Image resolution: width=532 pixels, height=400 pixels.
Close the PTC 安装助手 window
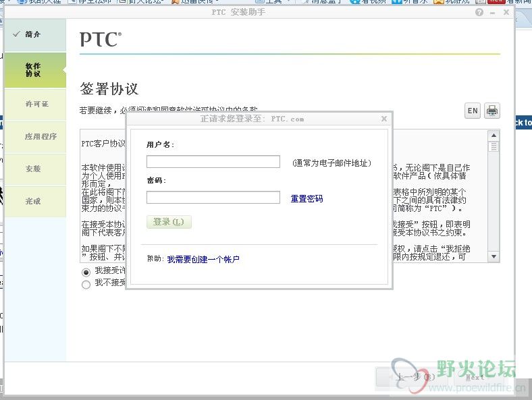pyautogui.click(x=506, y=12)
